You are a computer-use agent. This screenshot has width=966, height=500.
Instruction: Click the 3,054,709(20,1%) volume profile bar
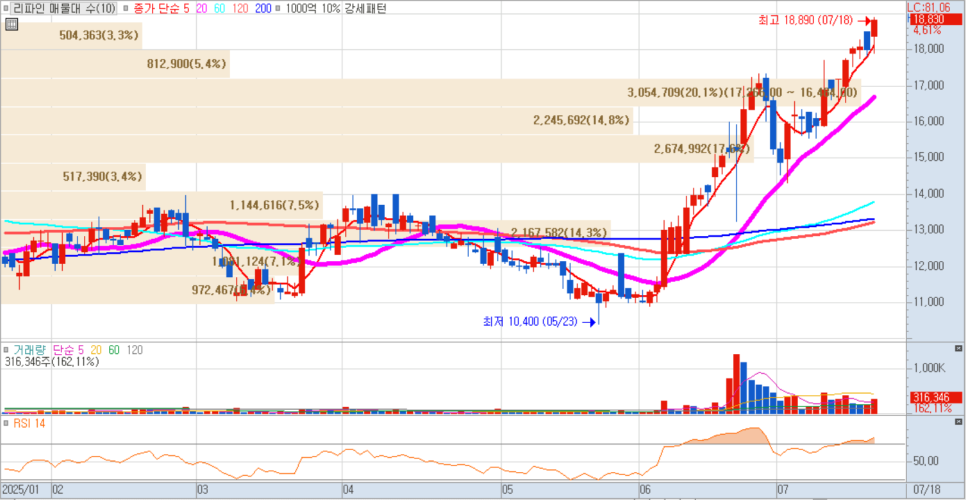tap(430, 92)
